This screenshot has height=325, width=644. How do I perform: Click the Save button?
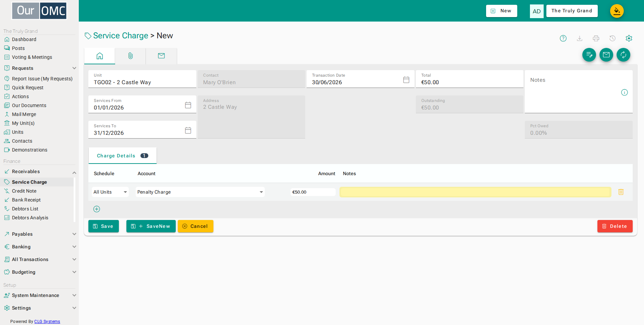(103, 226)
